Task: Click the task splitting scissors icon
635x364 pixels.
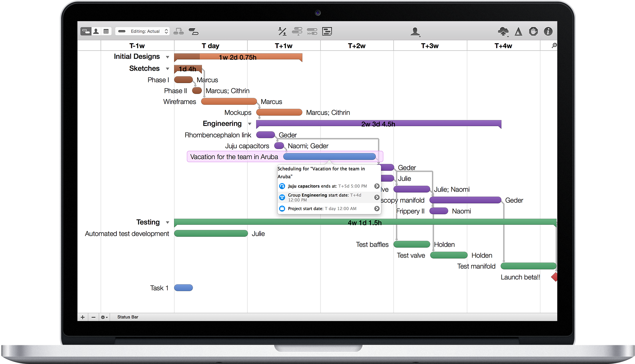Action: click(x=282, y=31)
